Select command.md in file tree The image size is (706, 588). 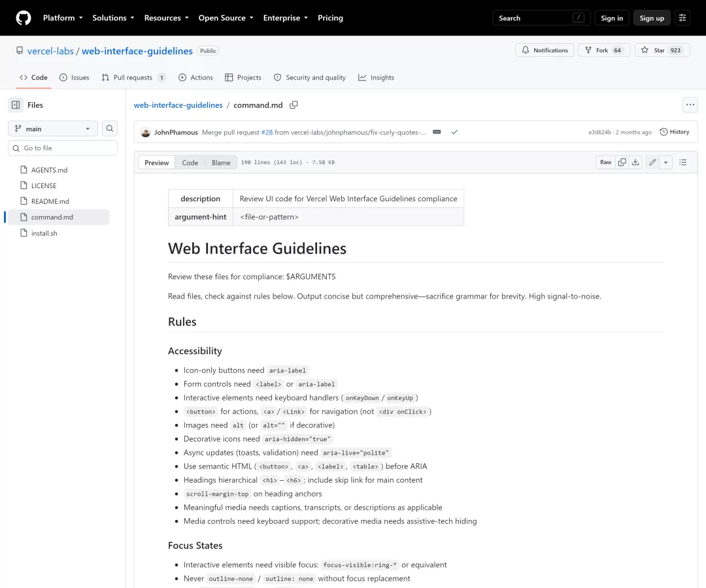tap(58, 217)
